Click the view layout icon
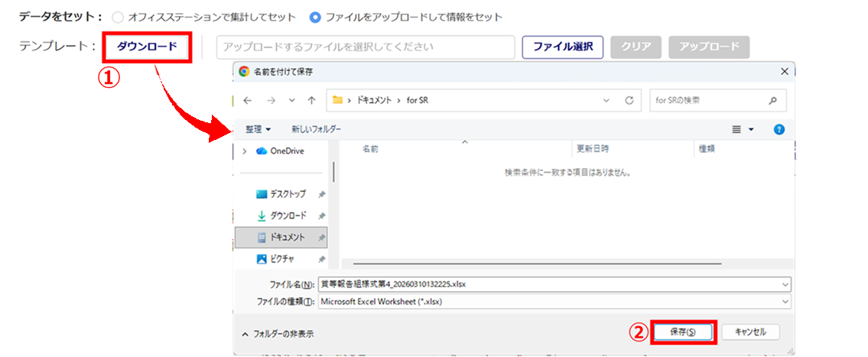The width and height of the screenshot is (868, 357). point(736,129)
